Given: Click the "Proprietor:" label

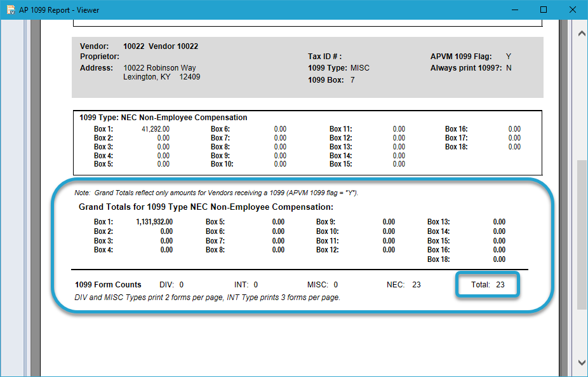Looking at the screenshot, I should pyautogui.click(x=99, y=57).
